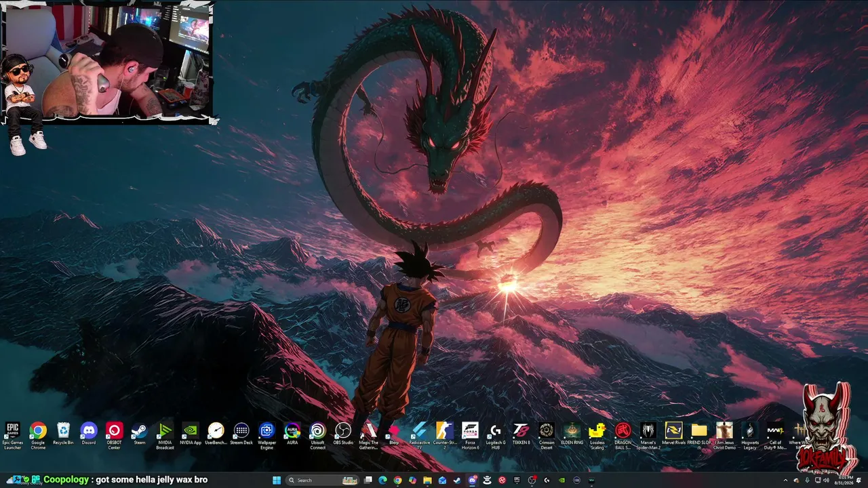Select the Hogwarts Legacy desktop shortcut

[750, 436]
